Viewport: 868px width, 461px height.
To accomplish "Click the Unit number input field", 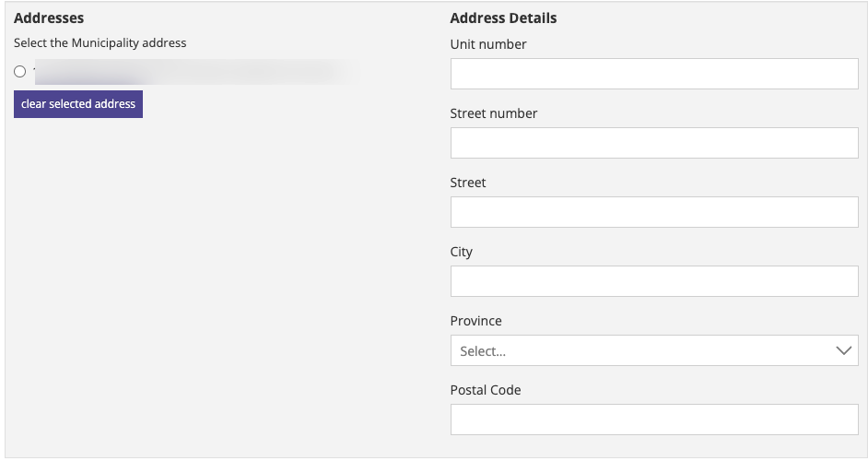I will pyautogui.click(x=653, y=75).
